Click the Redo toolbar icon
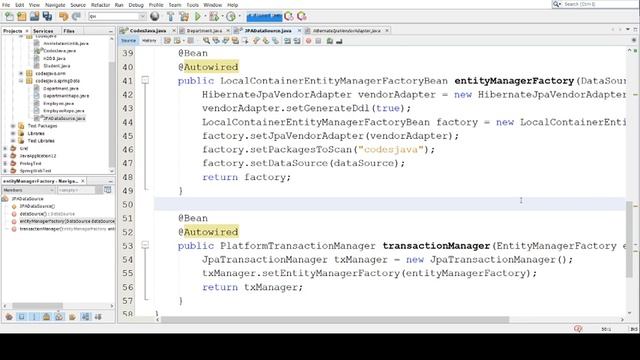 (76, 16)
